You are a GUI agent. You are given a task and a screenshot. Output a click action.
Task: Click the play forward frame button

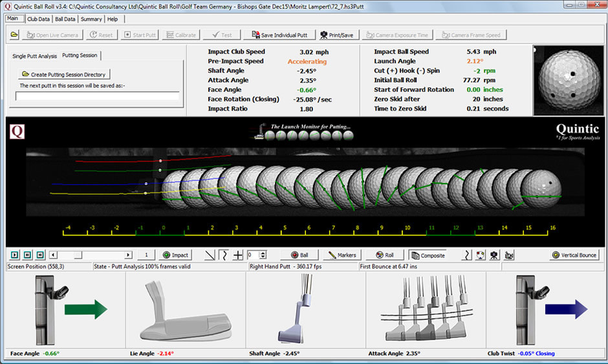click(x=15, y=255)
